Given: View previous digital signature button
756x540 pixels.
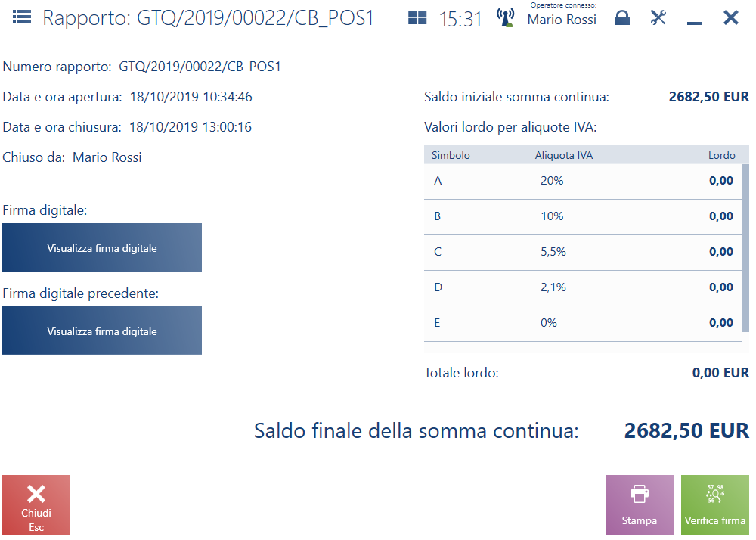Looking at the screenshot, I should pyautogui.click(x=102, y=331).
